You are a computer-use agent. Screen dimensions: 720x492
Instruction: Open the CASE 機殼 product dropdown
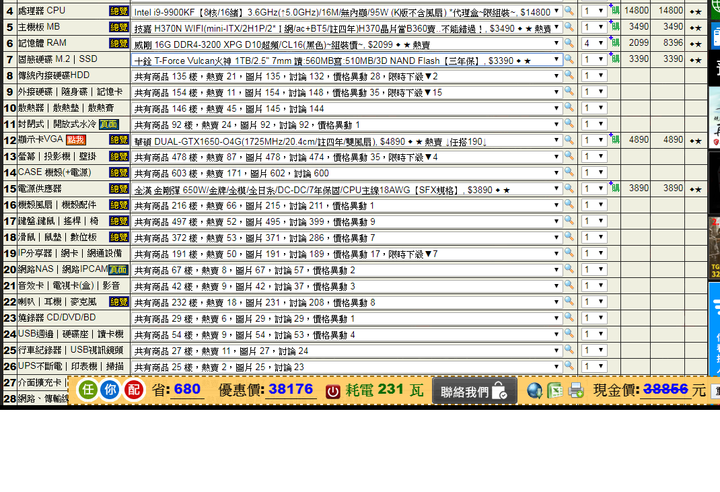pyautogui.click(x=347, y=173)
